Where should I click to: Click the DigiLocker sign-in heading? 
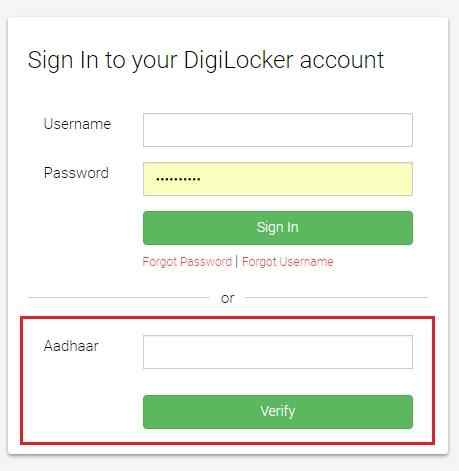click(x=206, y=61)
